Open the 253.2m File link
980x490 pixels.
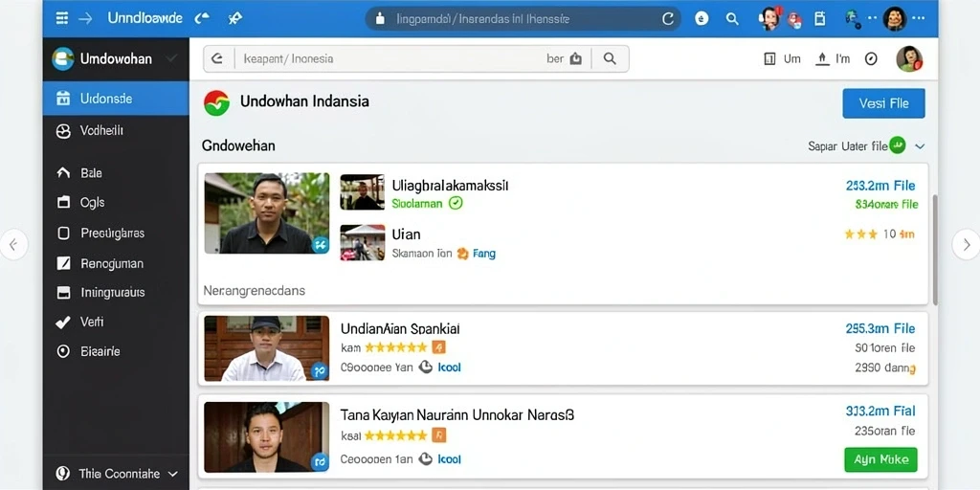(x=880, y=186)
